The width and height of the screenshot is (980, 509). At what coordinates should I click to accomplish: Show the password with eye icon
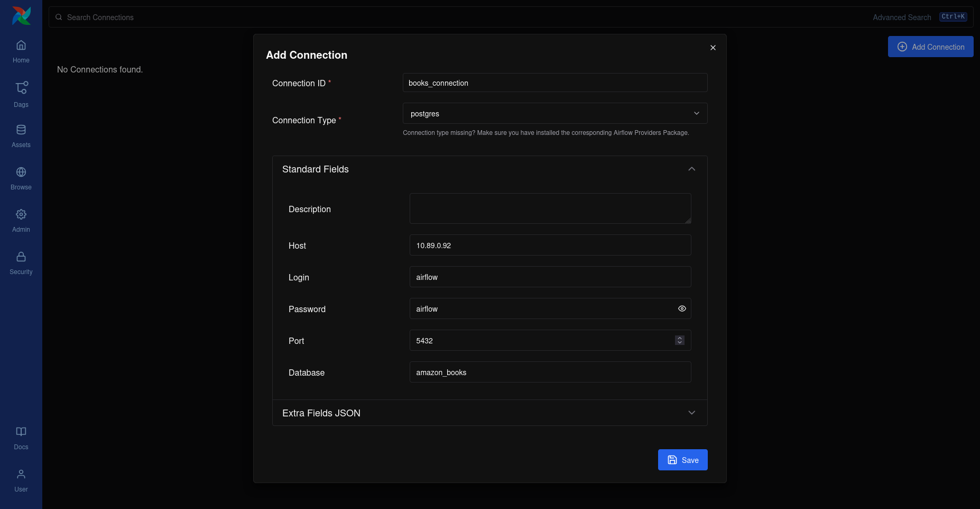click(682, 308)
